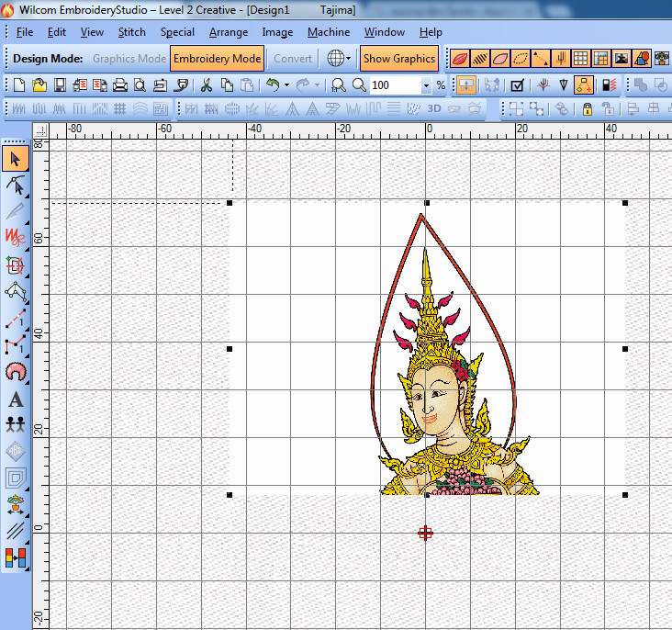Expand the polygon tool flyout arrow

pyautogui.click(x=27, y=301)
